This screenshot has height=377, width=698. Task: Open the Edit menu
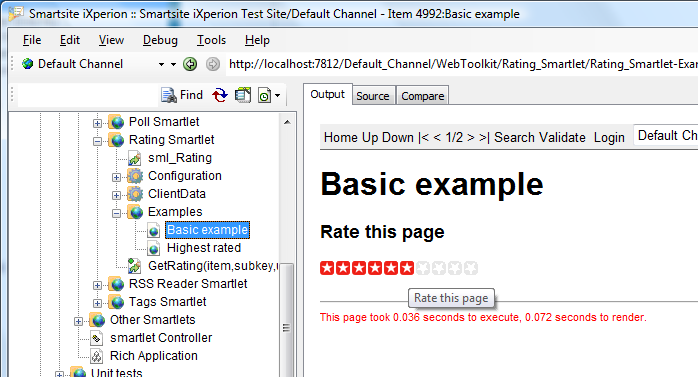(70, 40)
